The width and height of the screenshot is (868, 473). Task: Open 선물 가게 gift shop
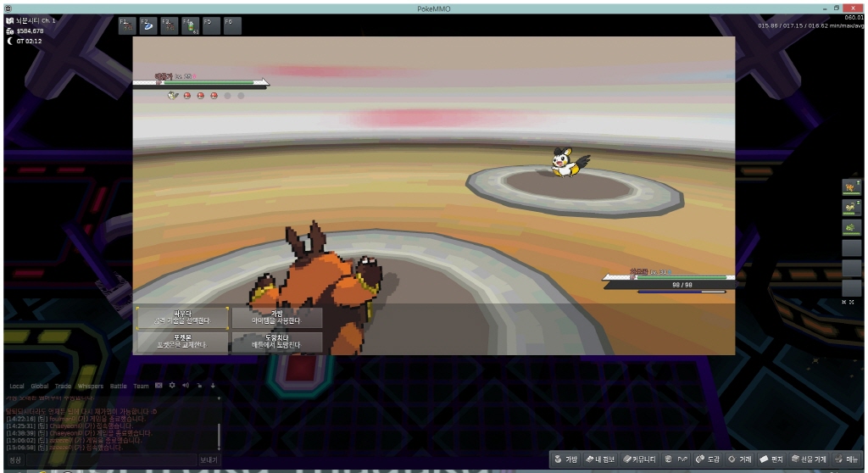[x=808, y=459]
